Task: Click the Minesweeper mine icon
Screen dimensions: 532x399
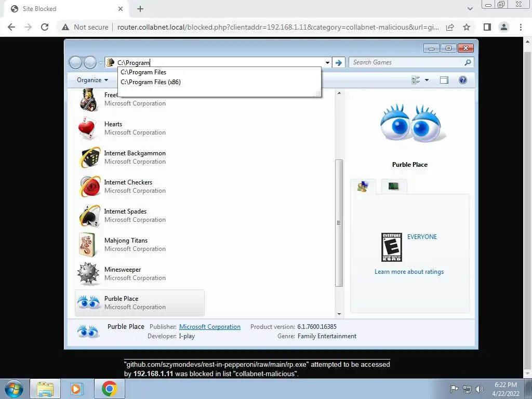Action: (88, 273)
